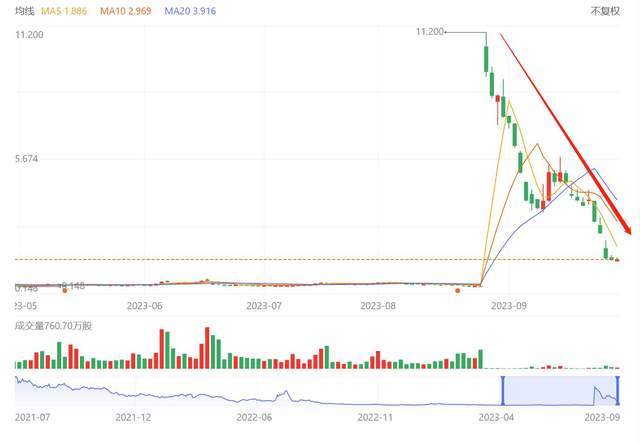Click the 成交量760.70万股 volume label
The width and height of the screenshot is (640, 442).
point(53,326)
